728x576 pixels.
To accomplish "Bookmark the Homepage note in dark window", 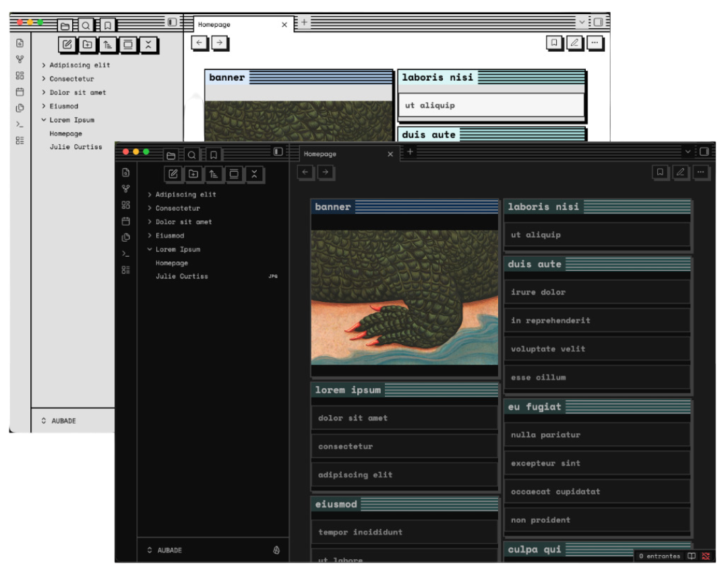I will tap(660, 172).
